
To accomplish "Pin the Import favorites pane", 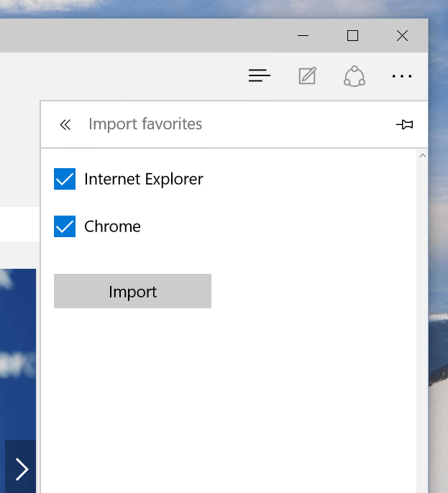I will (405, 124).
